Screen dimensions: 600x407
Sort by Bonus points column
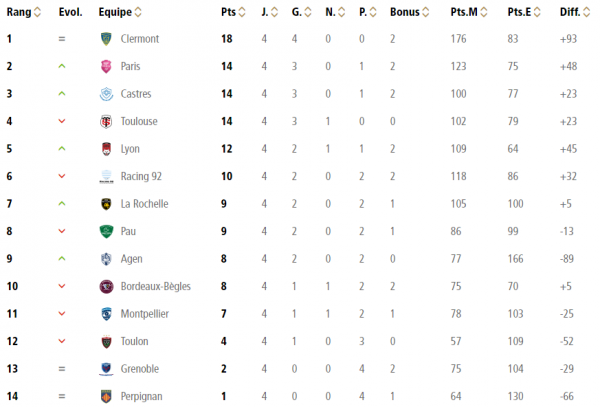coord(408,12)
